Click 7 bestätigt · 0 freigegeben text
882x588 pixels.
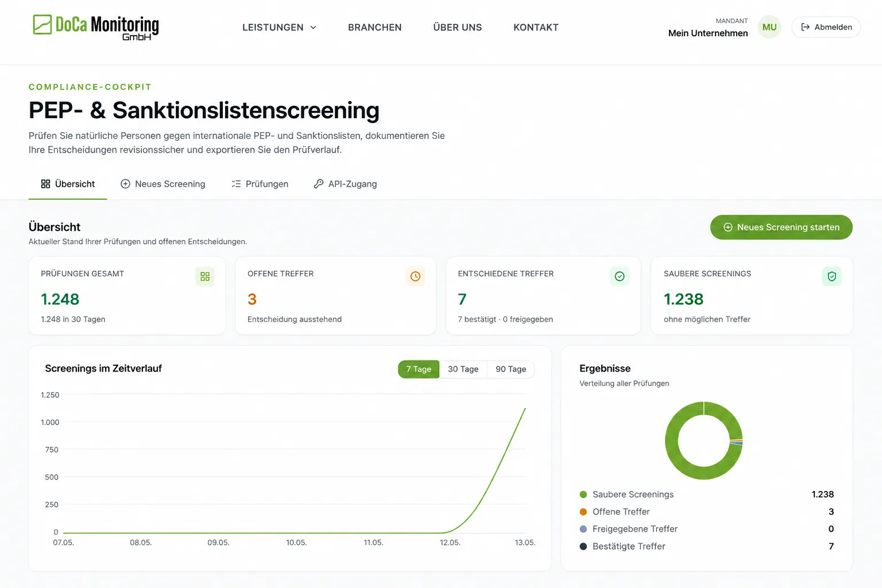pyautogui.click(x=505, y=319)
